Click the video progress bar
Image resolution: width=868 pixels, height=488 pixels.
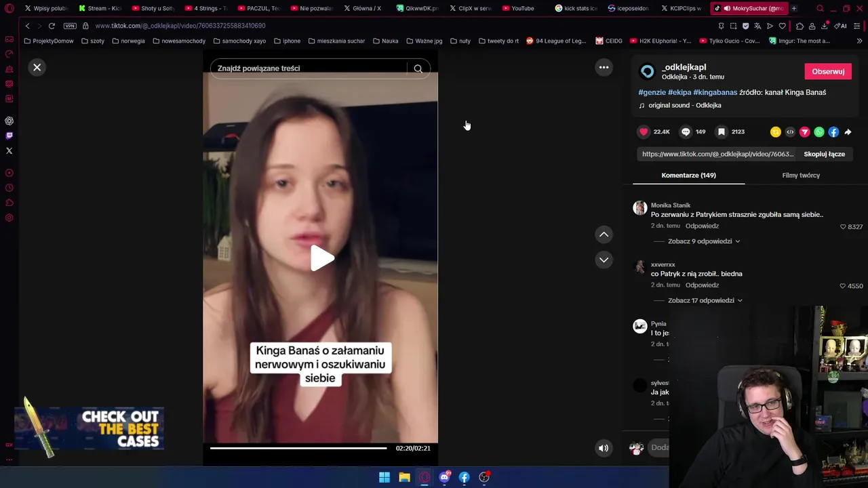(298, 448)
